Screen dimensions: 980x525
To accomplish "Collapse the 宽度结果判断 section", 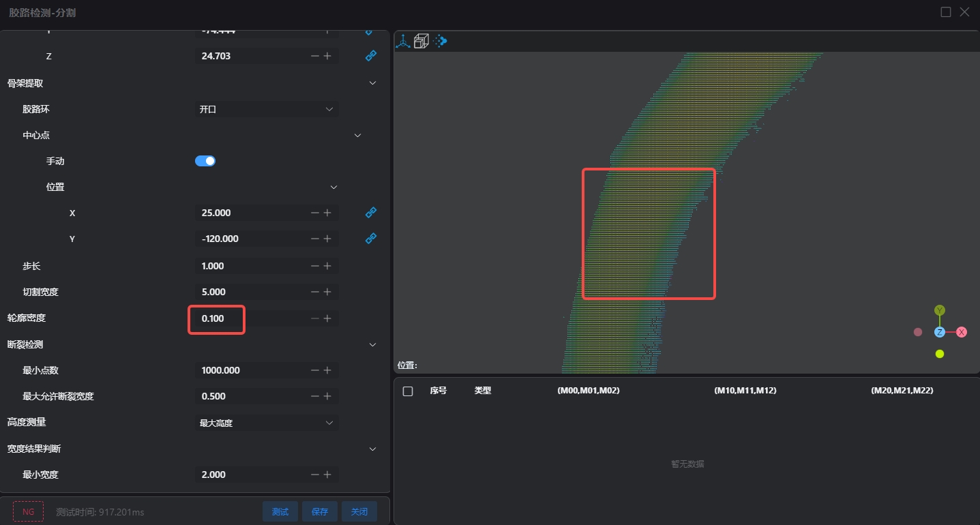I will point(372,449).
